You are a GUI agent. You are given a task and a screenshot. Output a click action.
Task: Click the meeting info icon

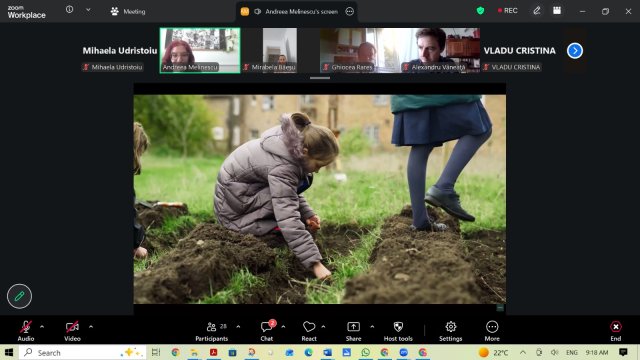tap(69, 10)
